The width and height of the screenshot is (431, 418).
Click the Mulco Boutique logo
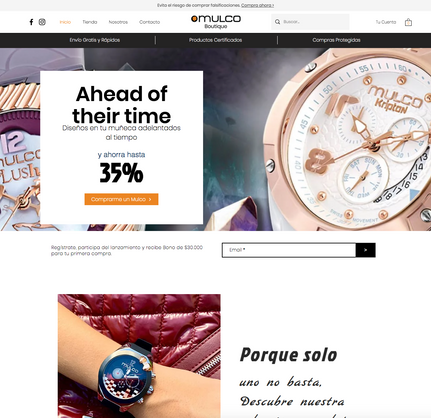[x=216, y=22]
